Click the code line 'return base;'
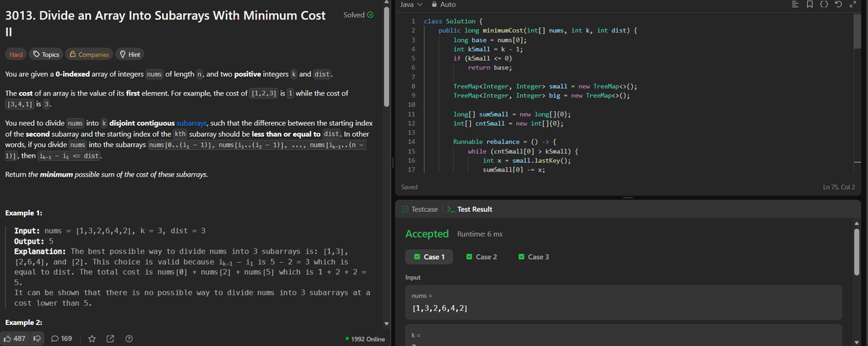Viewport: 868px width, 346px height. pos(490,67)
